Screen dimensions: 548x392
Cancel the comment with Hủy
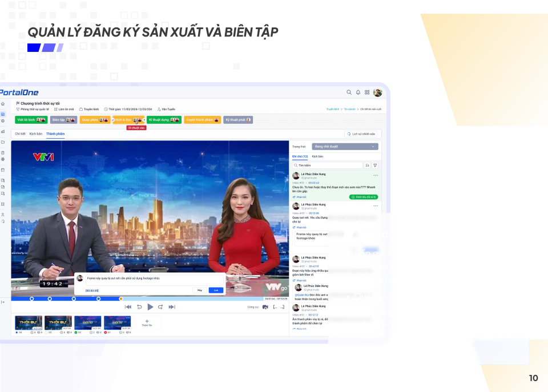(x=200, y=290)
